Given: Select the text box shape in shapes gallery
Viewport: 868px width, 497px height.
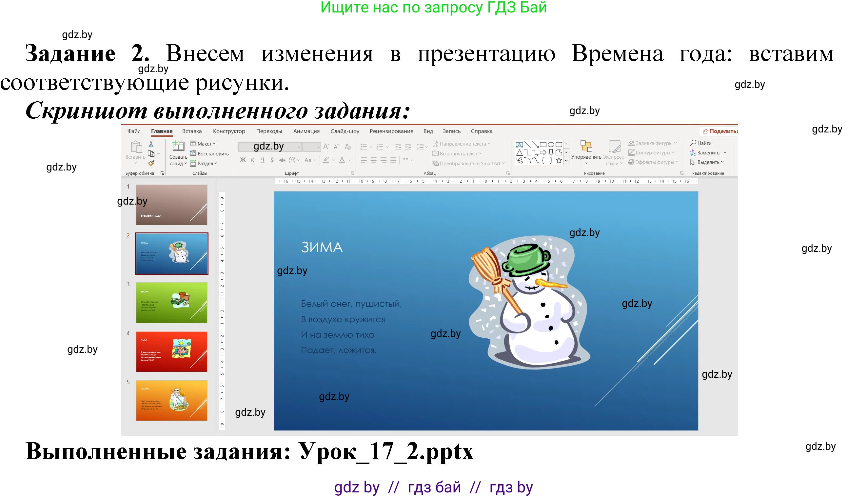Looking at the screenshot, I should (519, 144).
